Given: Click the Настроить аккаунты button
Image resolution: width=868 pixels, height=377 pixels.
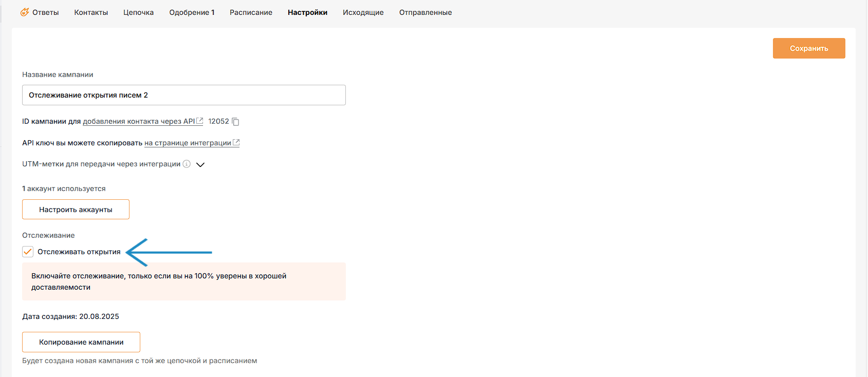Looking at the screenshot, I should (76, 210).
